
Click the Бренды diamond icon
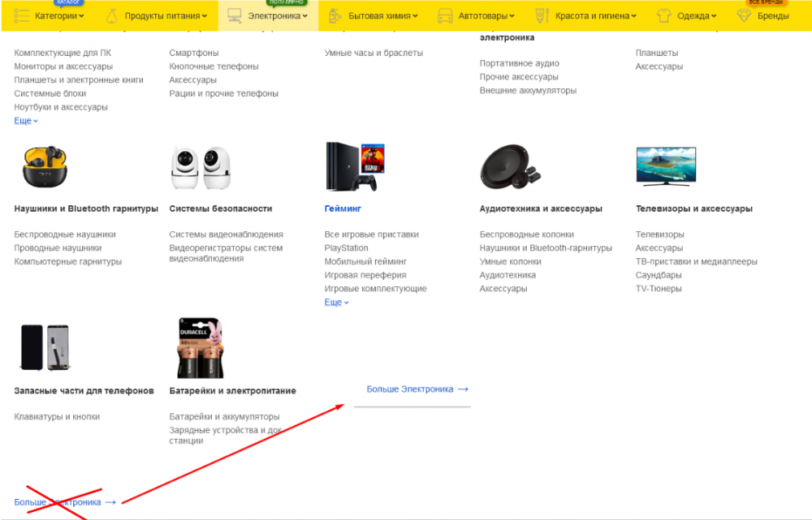point(744,15)
